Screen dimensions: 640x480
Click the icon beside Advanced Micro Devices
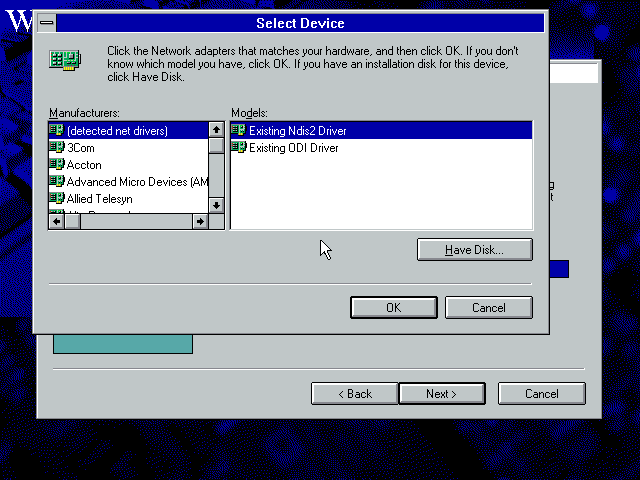click(57, 182)
